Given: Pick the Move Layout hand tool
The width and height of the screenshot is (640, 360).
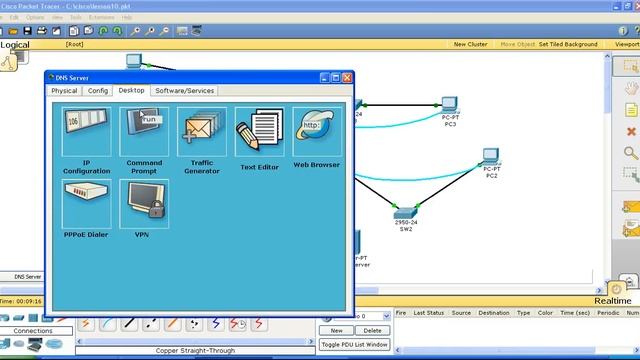Looking at the screenshot, I should coord(631,88).
